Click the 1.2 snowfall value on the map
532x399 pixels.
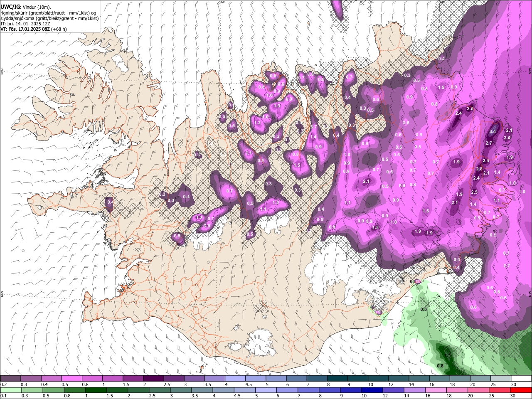pos(257,123)
